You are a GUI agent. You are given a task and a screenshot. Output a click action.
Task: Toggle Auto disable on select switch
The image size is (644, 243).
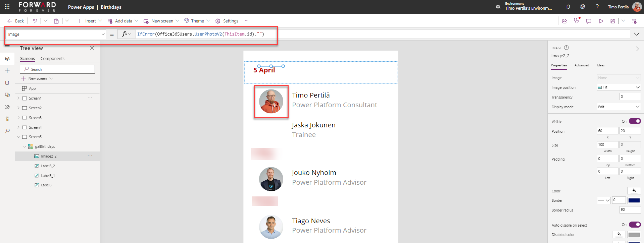(635, 225)
